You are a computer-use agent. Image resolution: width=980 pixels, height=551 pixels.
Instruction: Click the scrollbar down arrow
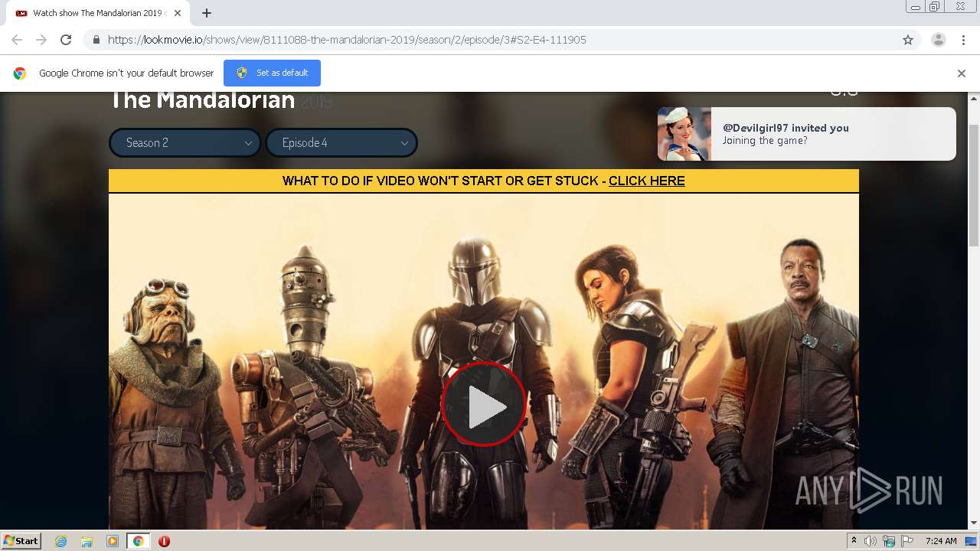(974, 523)
